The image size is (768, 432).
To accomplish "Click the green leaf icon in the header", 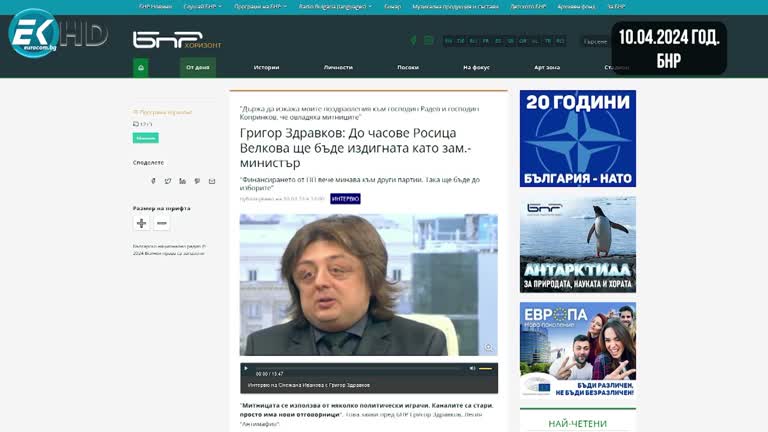I will (413, 41).
